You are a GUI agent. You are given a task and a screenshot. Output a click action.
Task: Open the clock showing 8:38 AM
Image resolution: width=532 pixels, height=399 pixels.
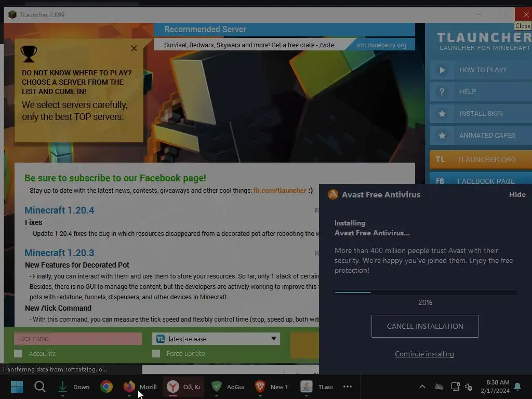495,387
